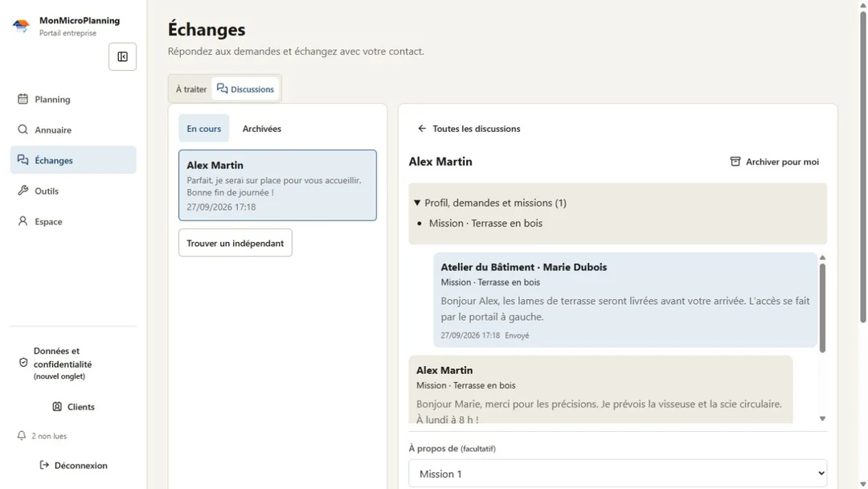Show the En cours discussions
The height and width of the screenshot is (489, 868).
pos(203,129)
